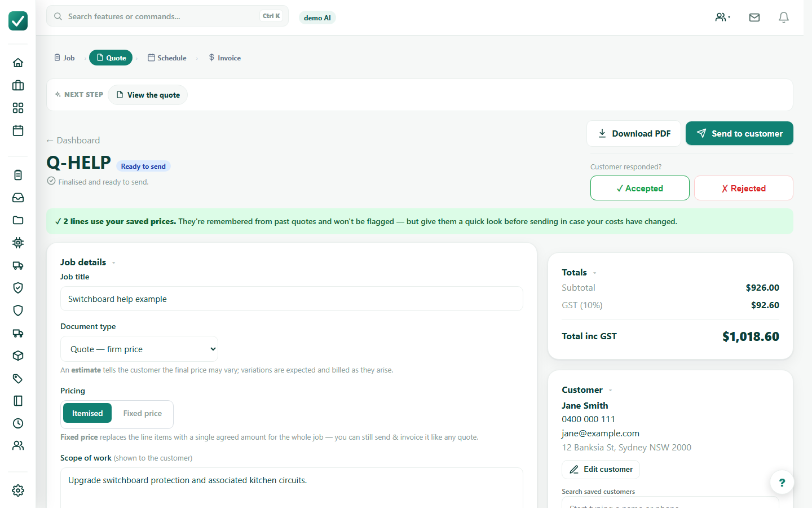Open the folder icon in sidebar
The image size is (812, 508).
18,220
